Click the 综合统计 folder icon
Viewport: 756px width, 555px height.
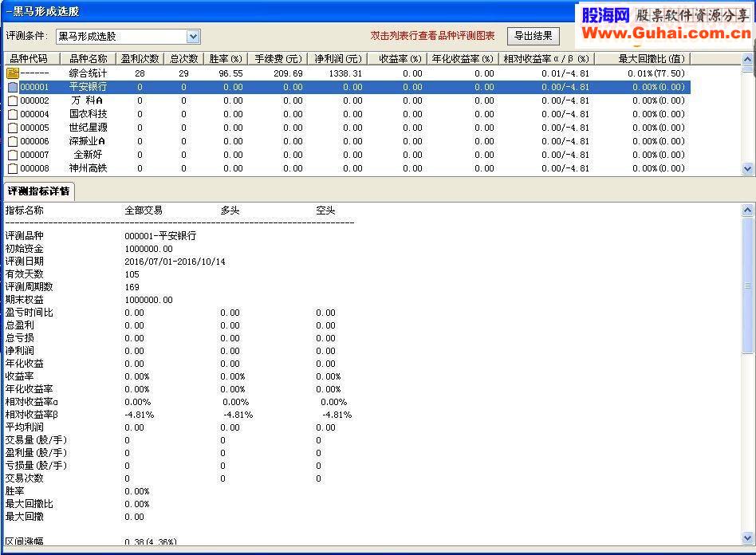pyautogui.click(x=13, y=73)
